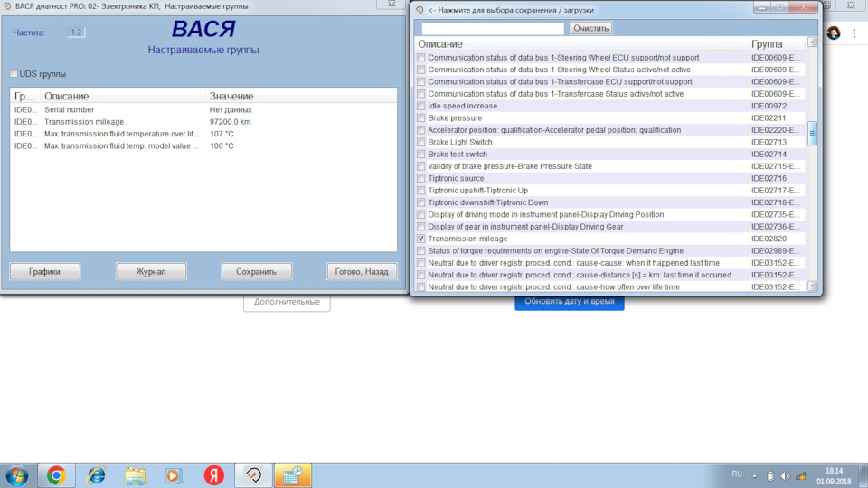Click the list scrollbar thumb
Image resolution: width=868 pixels, height=488 pixels.
[x=812, y=134]
